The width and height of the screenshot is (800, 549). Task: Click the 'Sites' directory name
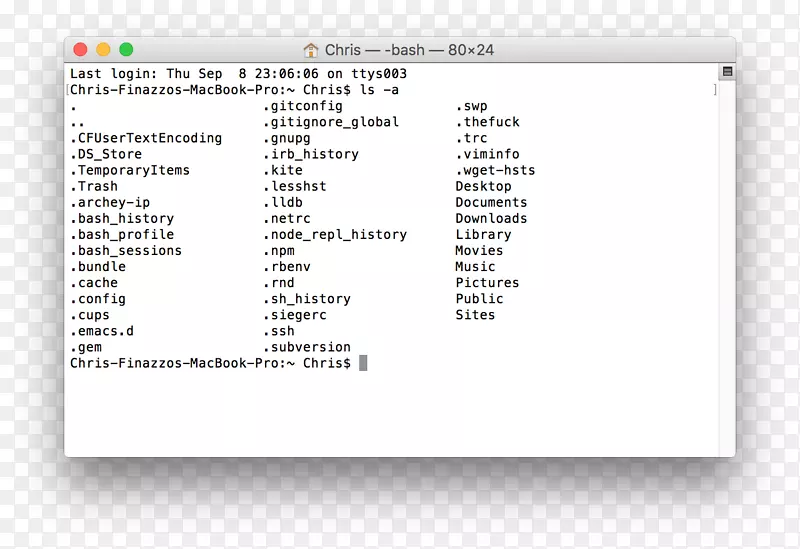click(475, 315)
